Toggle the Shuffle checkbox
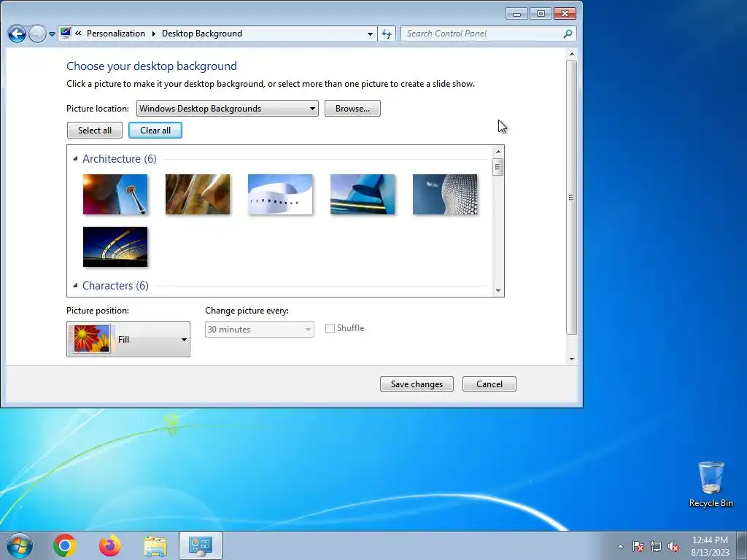Viewport: 747px width, 560px height. [330, 329]
